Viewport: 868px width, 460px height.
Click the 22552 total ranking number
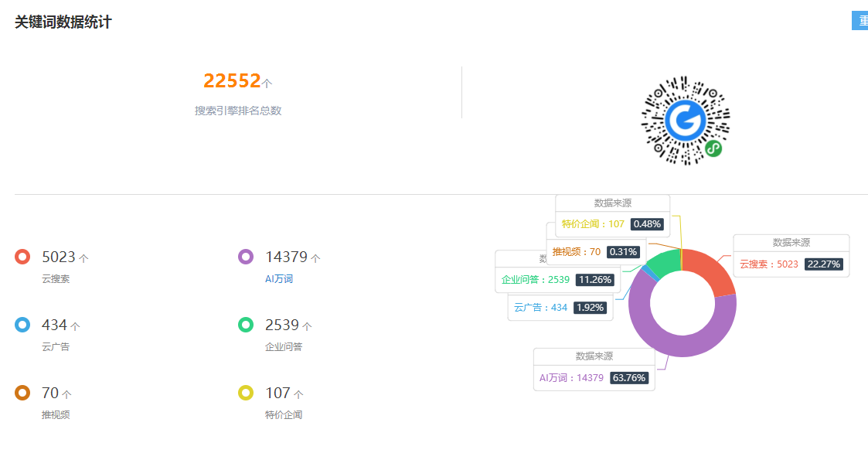(232, 81)
